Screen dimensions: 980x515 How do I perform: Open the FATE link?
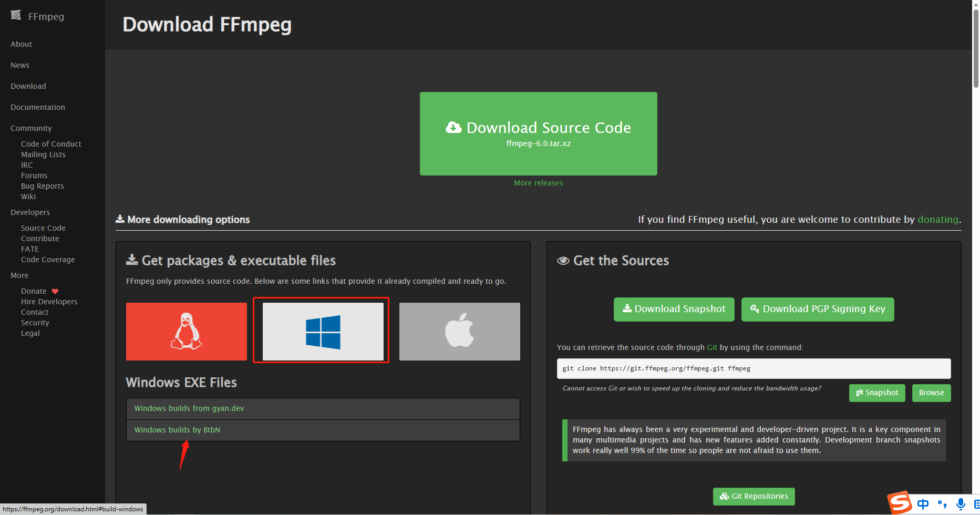pos(30,249)
